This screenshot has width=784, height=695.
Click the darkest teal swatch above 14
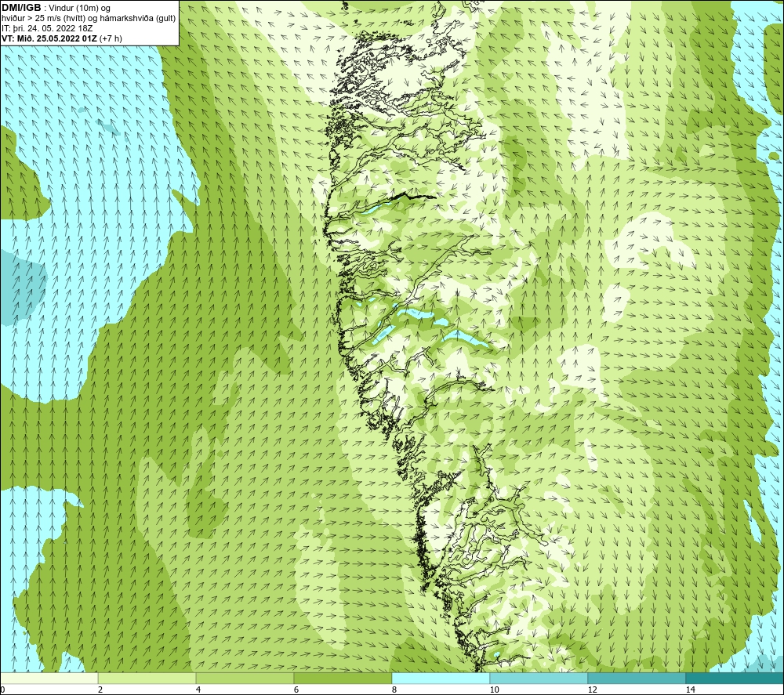pos(735,678)
